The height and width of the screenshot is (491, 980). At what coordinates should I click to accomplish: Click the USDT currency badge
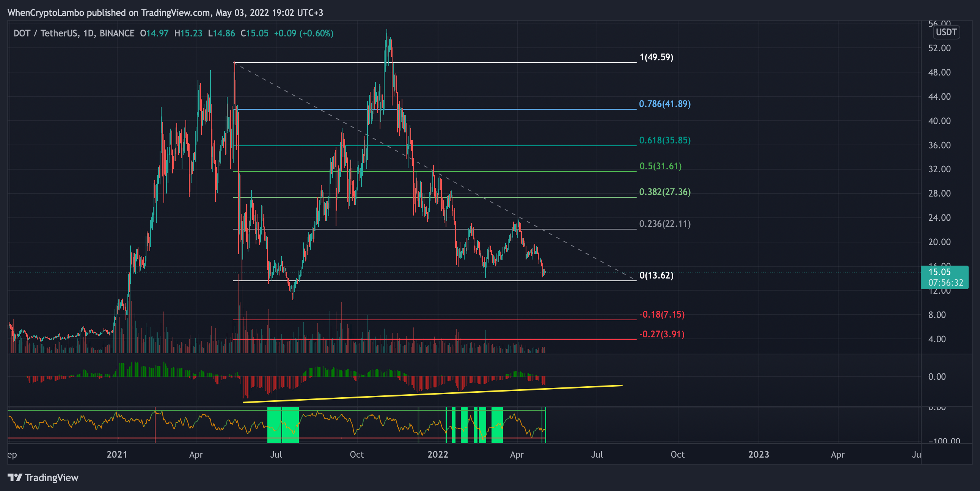tap(946, 32)
